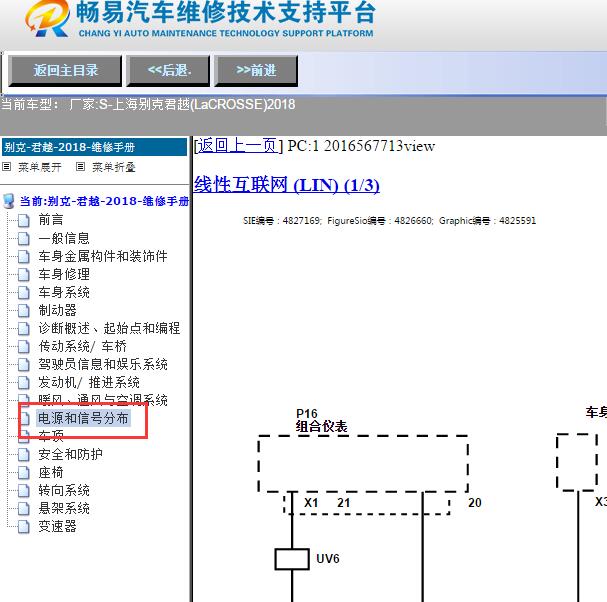This screenshot has width=607, height=602.
Task: Open the 线性互联网 (LIN) (1/3) heading link
Action: (286, 185)
